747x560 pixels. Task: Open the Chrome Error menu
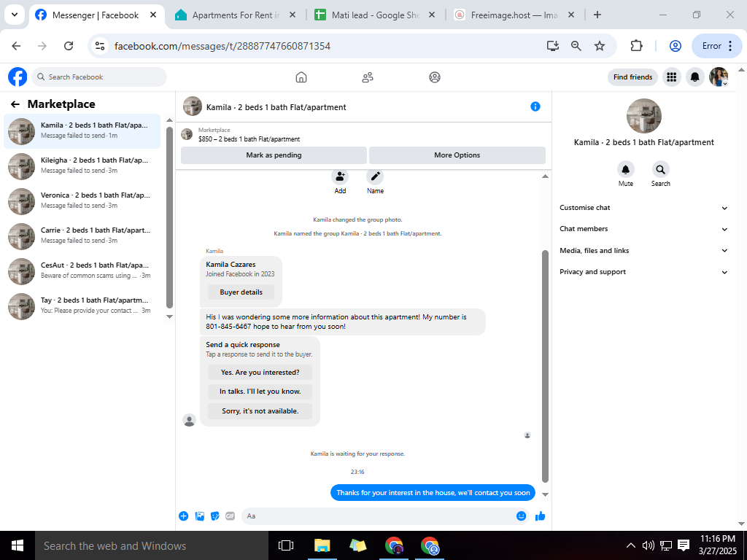click(716, 46)
